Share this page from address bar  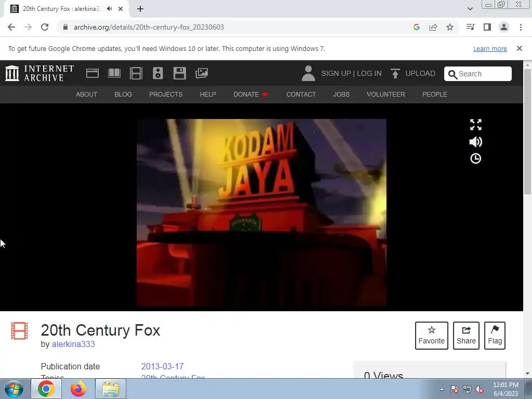coord(433,27)
